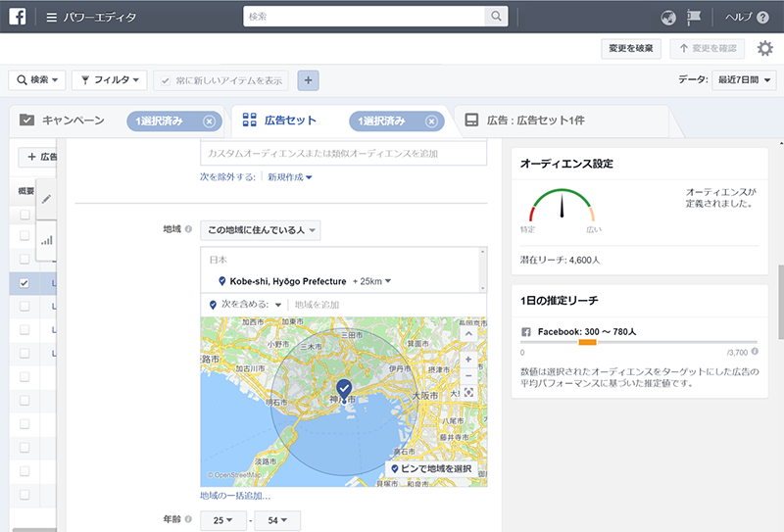784x532 pixels.
Task: Pan the map upward with arrow button
Action: pos(468,334)
